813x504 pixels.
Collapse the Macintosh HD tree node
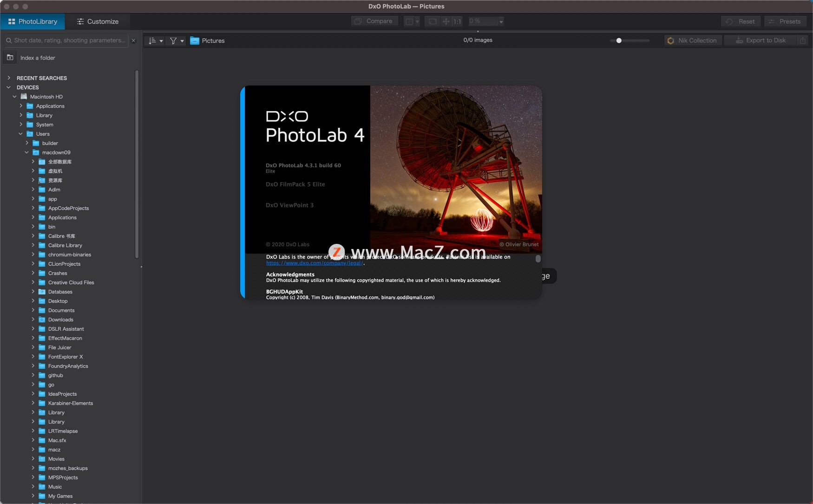click(14, 97)
